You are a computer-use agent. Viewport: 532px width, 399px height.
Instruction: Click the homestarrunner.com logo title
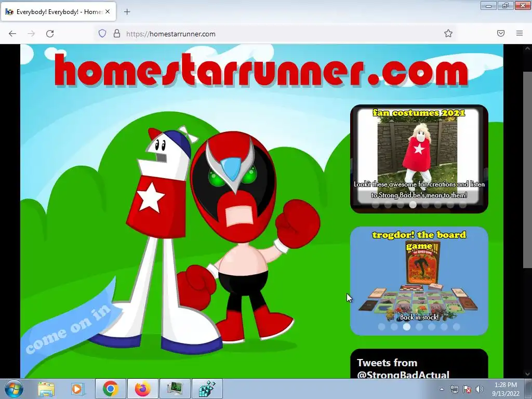tap(261, 71)
